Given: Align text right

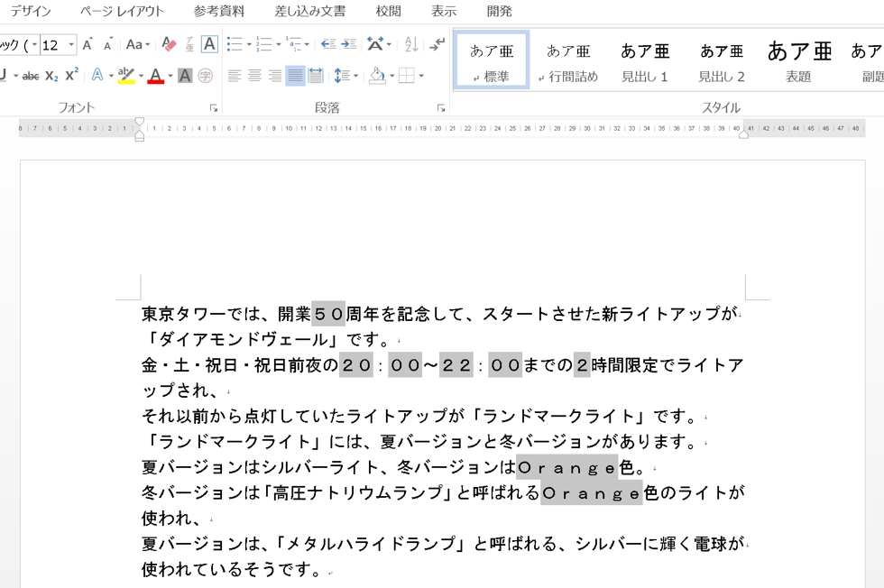Looking at the screenshot, I should click(275, 75).
